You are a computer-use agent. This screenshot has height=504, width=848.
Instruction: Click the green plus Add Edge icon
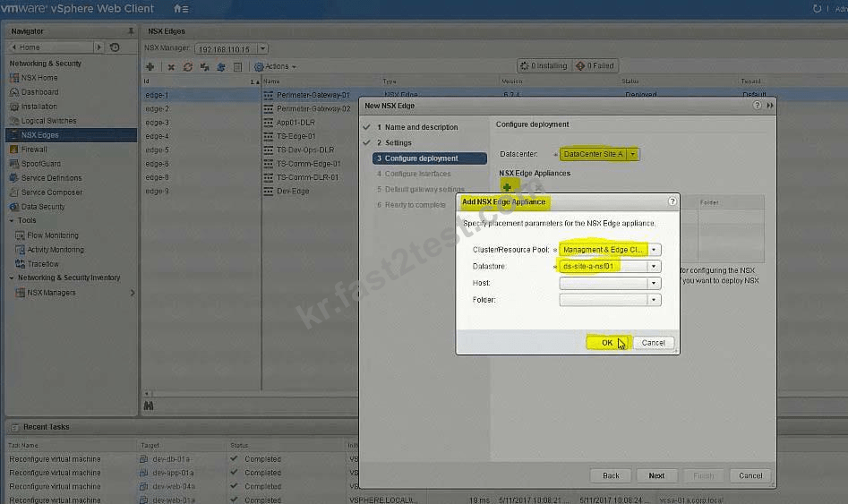point(150,67)
